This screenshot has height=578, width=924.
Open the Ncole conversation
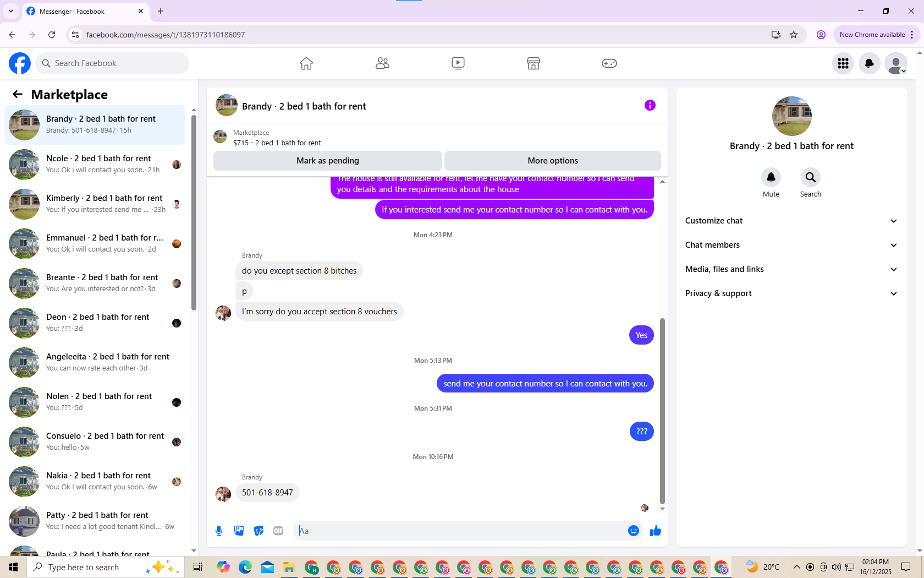pyautogui.click(x=95, y=165)
